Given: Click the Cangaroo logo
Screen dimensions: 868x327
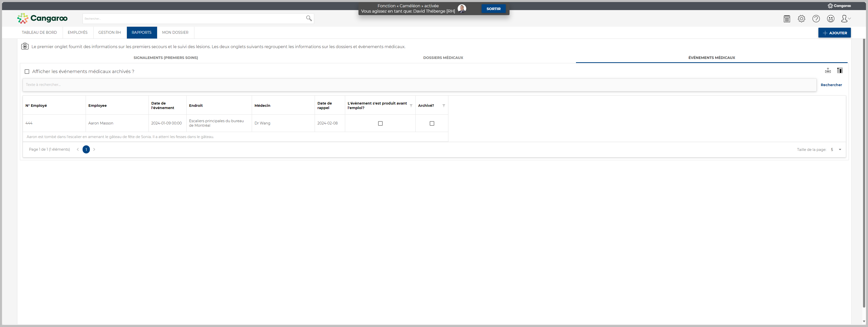Looking at the screenshot, I should click(x=43, y=18).
